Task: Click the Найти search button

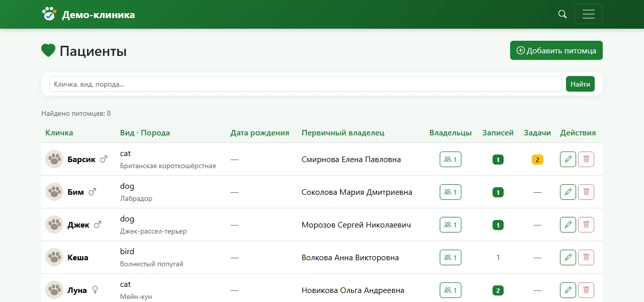Action: coord(580,84)
